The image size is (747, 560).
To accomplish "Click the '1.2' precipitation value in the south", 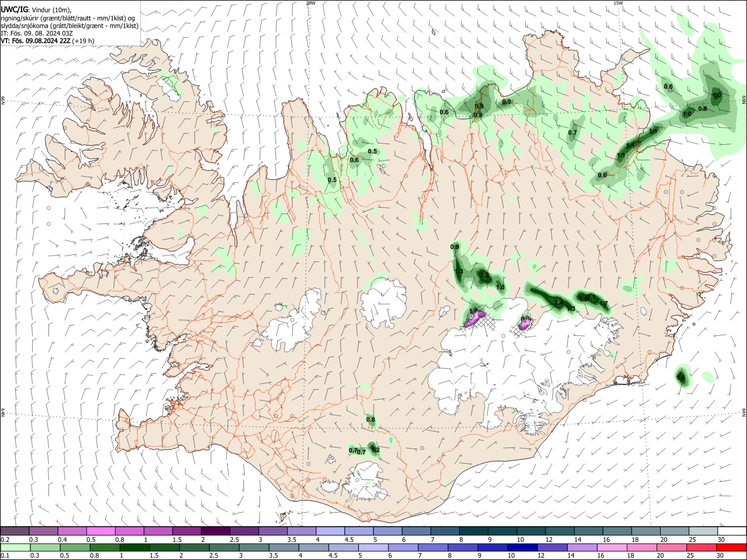I will (375, 450).
